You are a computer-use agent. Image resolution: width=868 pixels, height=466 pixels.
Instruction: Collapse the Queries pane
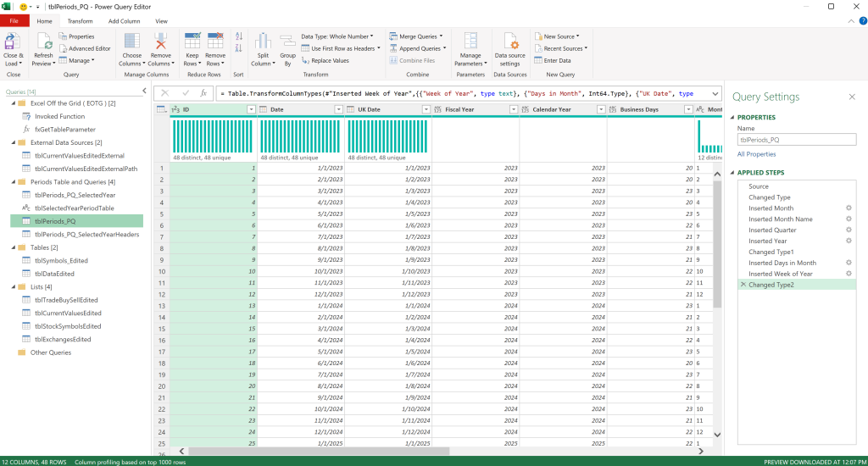click(x=144, y=92)
